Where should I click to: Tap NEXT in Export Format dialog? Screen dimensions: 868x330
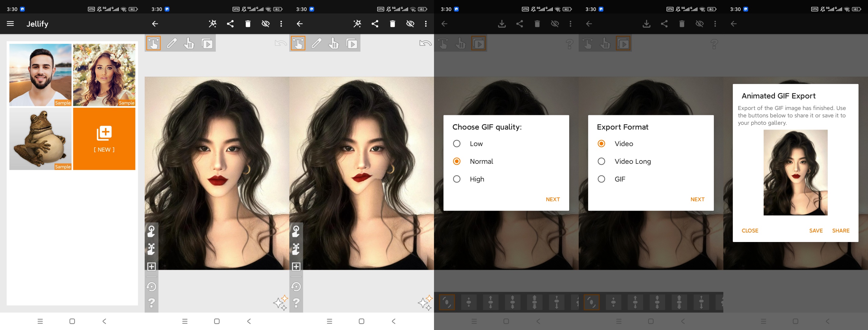[697, 200]
